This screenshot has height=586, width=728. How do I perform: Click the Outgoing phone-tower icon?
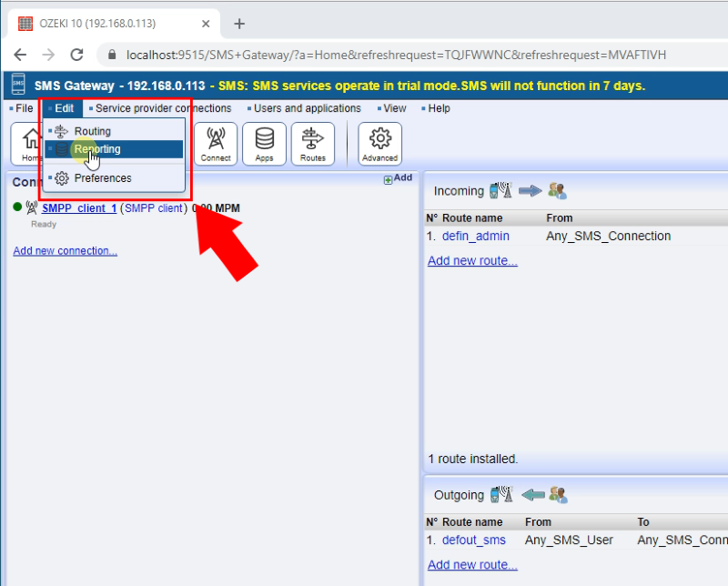point(502,494)
